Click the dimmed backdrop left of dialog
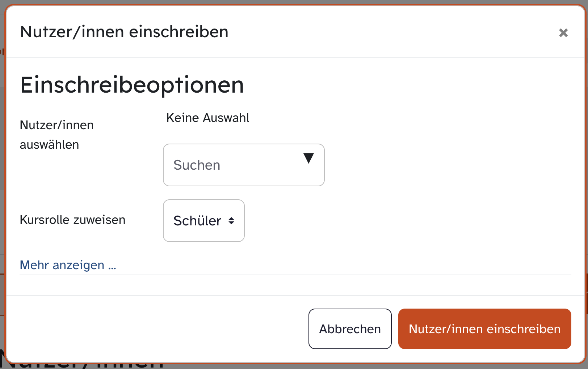The height and width of the screenshot is (369, 588). pos(2,145)
